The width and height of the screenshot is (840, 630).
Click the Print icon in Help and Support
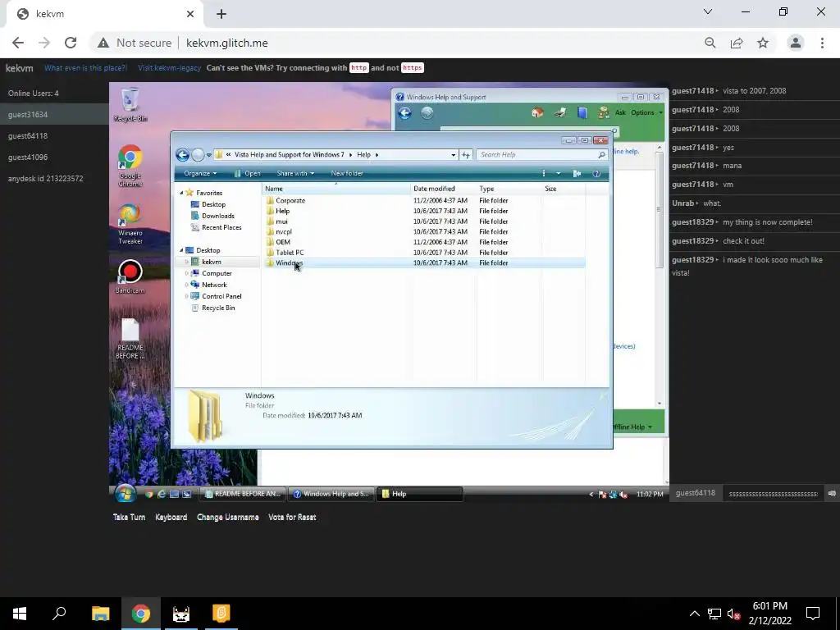pos(559,112)
